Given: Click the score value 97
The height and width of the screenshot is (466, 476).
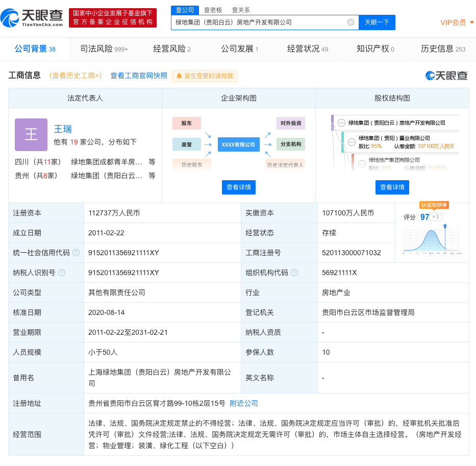Looking at the screenshot, I should [x=424, y=217].
